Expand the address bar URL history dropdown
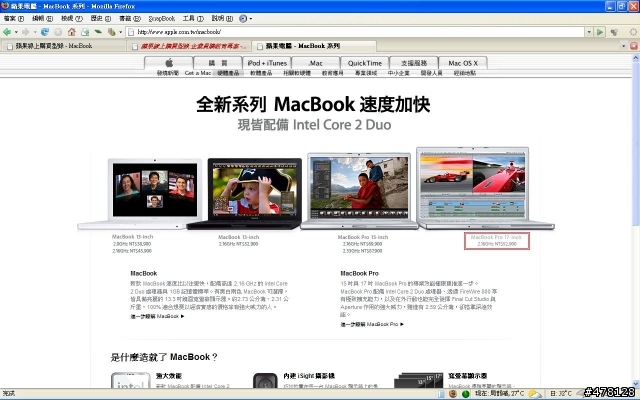640x400 pixels. point(589,32)
